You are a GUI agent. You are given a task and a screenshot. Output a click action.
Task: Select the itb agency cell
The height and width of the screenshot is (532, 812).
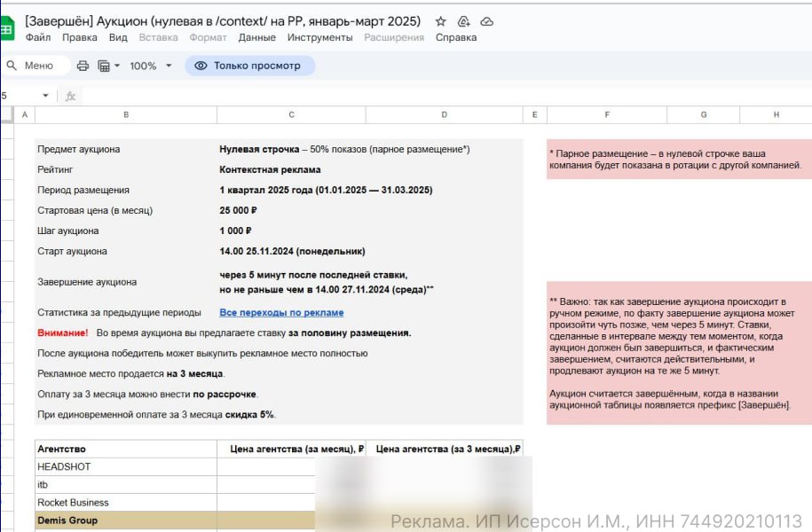[126, 485]
